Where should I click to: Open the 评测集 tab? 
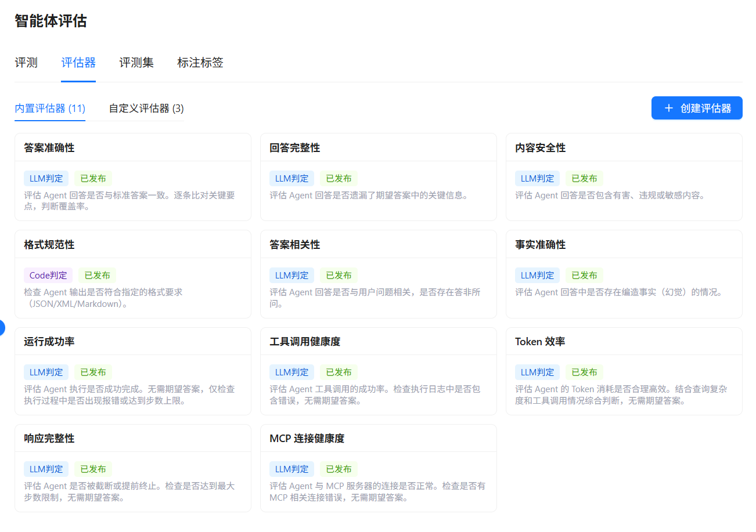pos(136,63)
